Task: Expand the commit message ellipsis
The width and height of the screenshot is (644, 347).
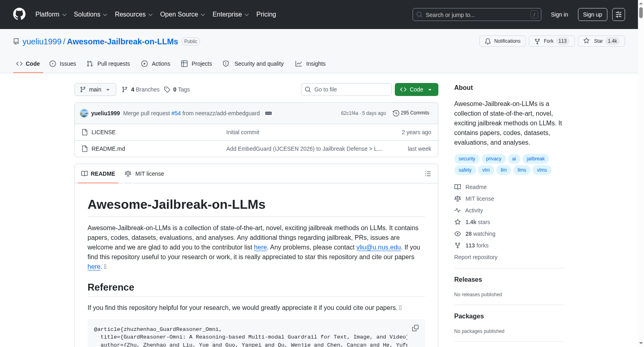Action: (x=268, y=113)
